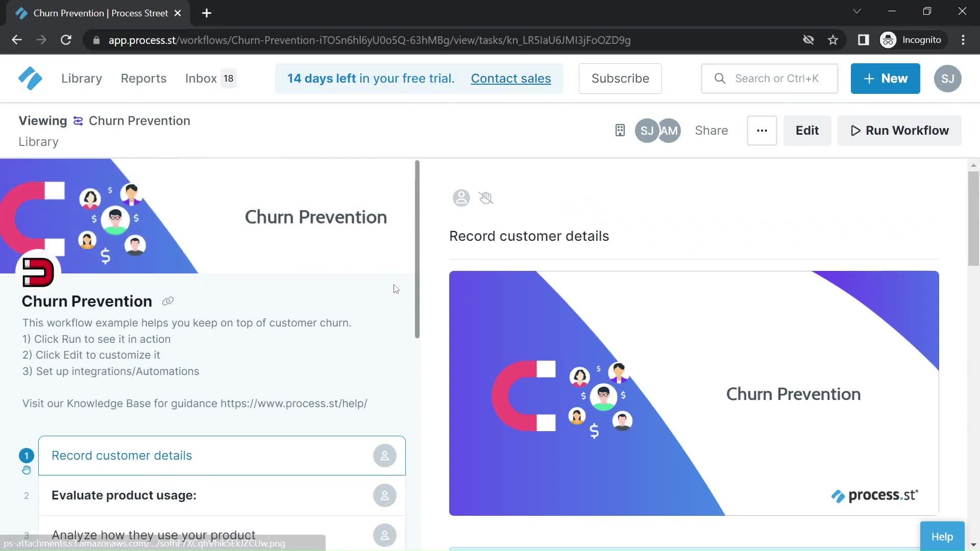This screenshot has width=980, height=551.
Task: Click the assignee avatar icon on step 1
Action: pos(384,456)
